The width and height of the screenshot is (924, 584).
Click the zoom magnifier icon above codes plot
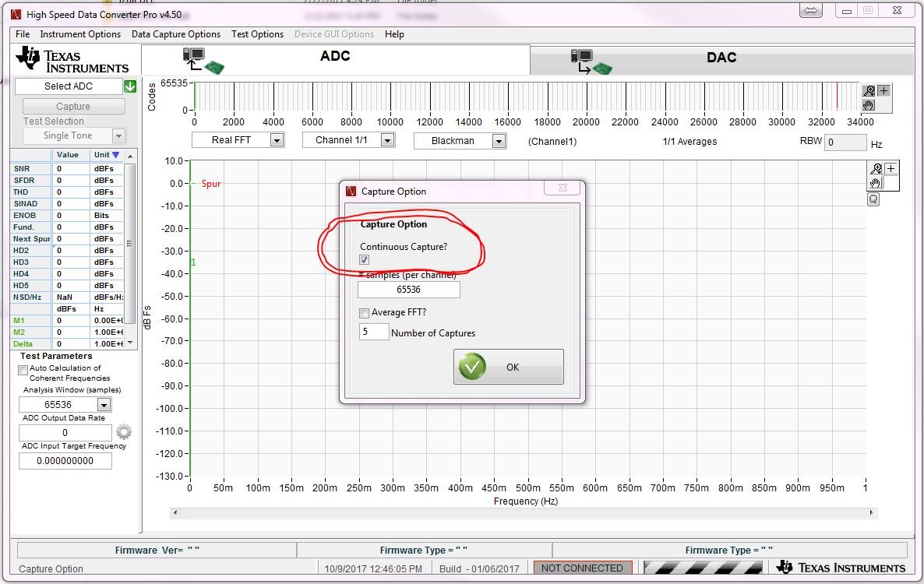[869, 90]
